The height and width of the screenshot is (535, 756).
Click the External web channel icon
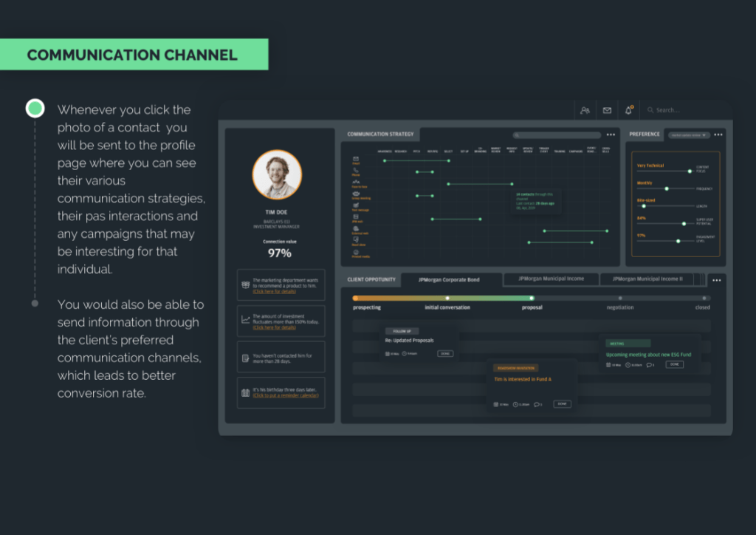(356, 228)
